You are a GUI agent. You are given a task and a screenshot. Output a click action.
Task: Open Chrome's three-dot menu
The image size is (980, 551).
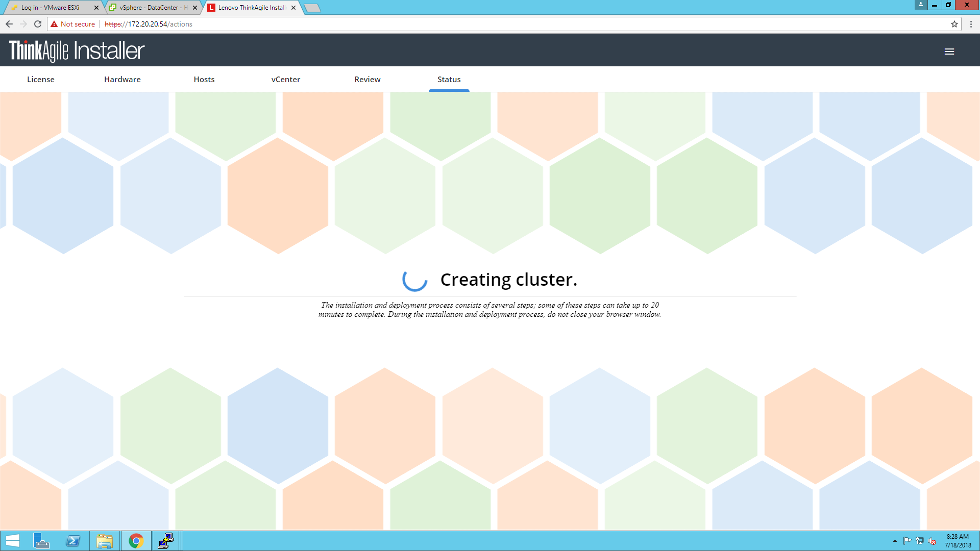971,24
